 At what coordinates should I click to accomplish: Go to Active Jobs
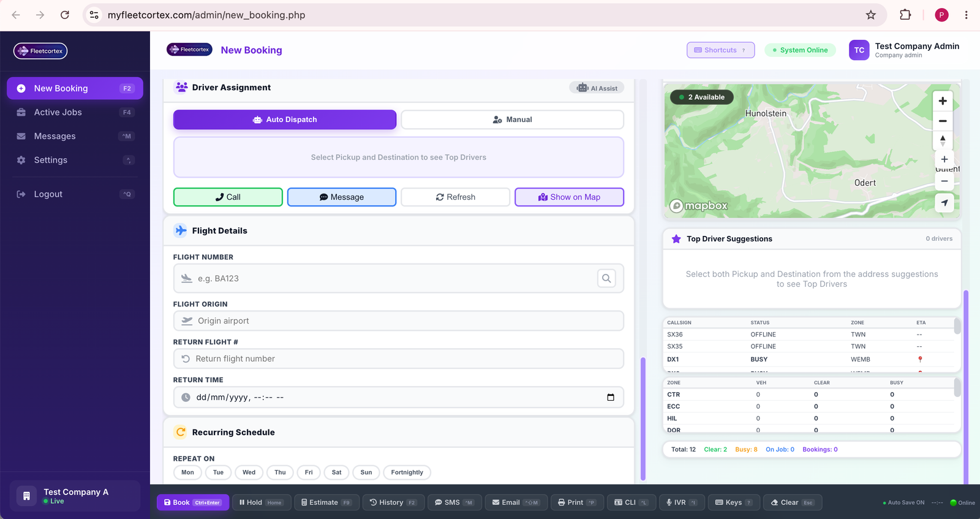point(75,112)
